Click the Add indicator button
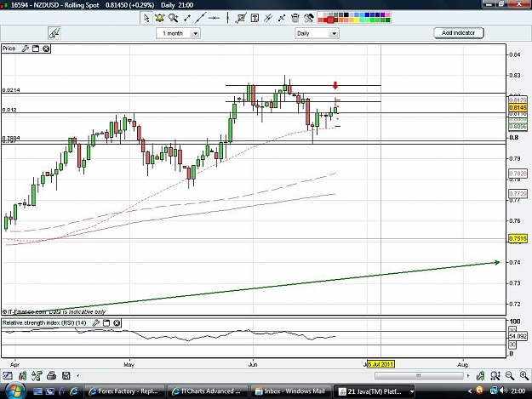 [x=459, y=33]
